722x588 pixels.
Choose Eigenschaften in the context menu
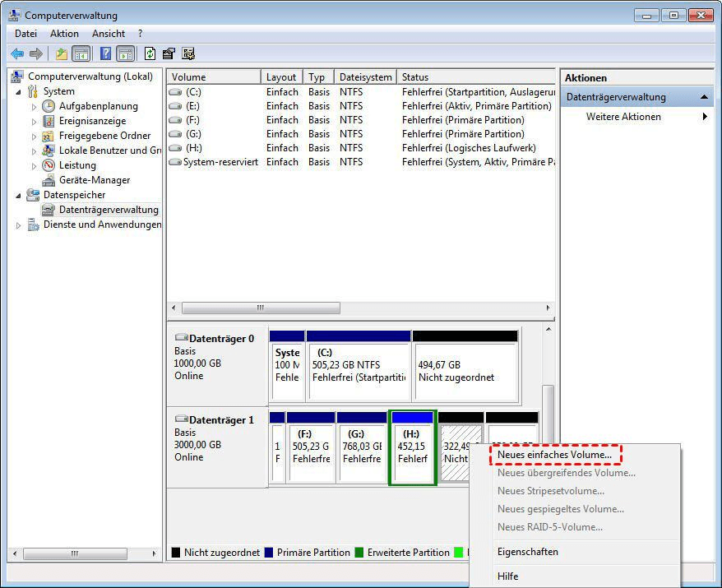pyautogui.click(x=528, y=552)
